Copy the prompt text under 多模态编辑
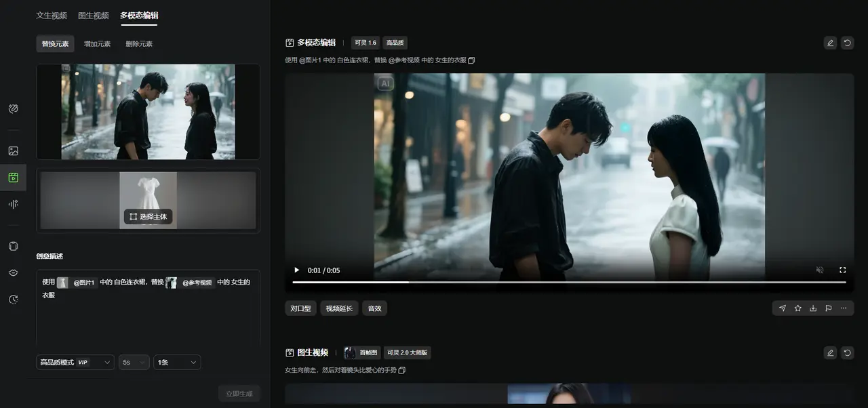The image size is (868, 408). 472,60
